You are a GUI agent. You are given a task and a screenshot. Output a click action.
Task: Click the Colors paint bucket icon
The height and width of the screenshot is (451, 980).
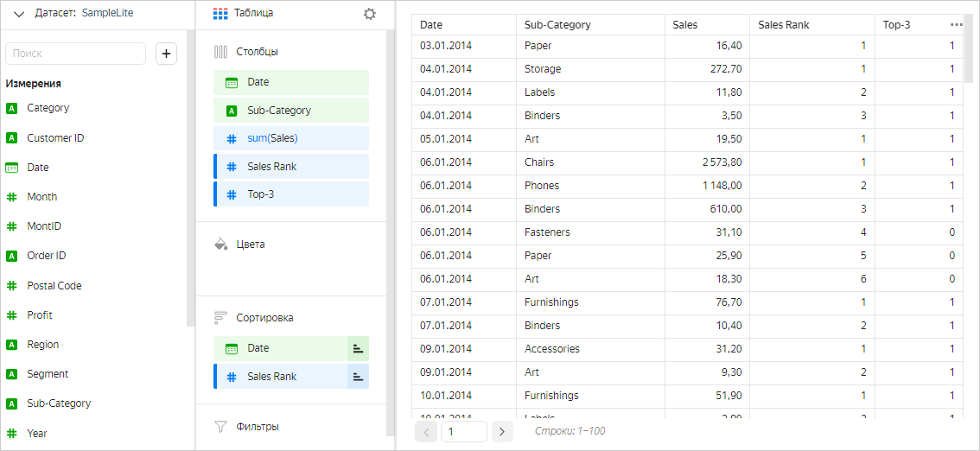pos(220,245)
